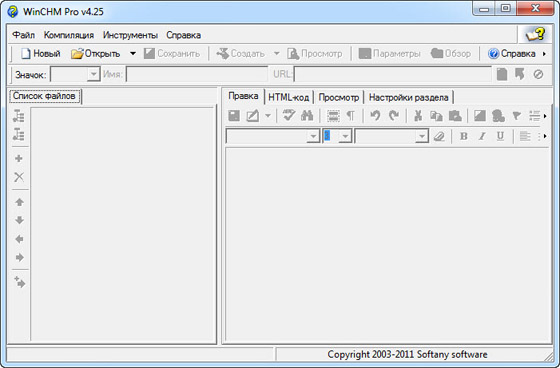Click the Просмотр toolbar button
Viewport: 560px width, 368px height.
point(315,54)
